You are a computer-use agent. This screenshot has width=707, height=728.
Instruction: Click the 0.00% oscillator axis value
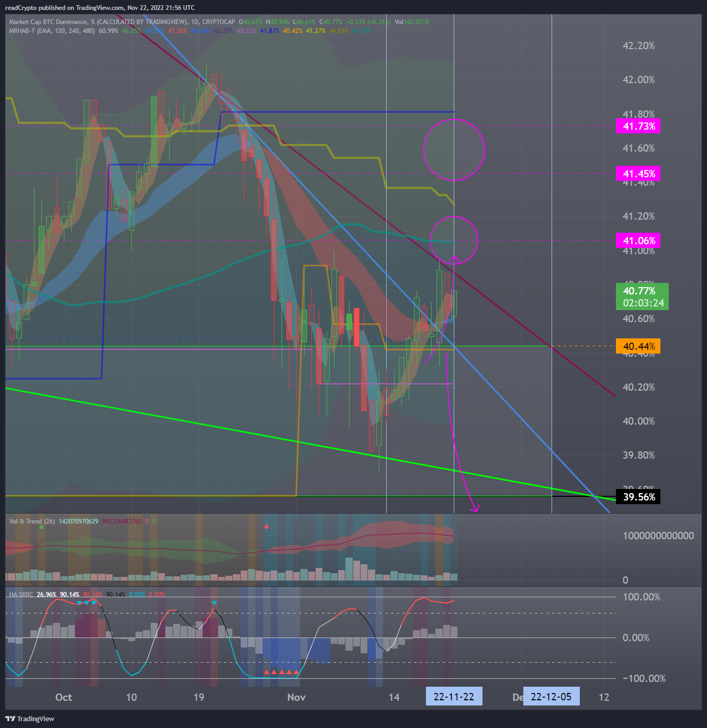point(636,638)
